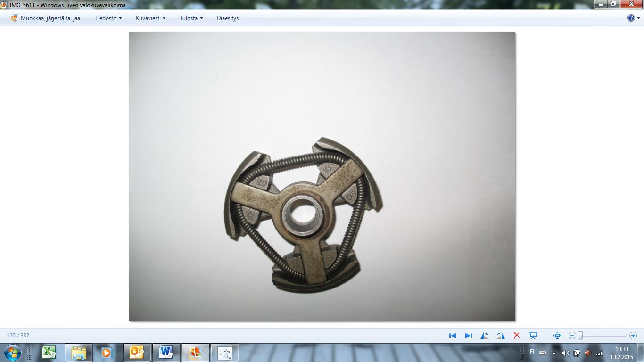Zoom in with the plus button

click(633, 336)
